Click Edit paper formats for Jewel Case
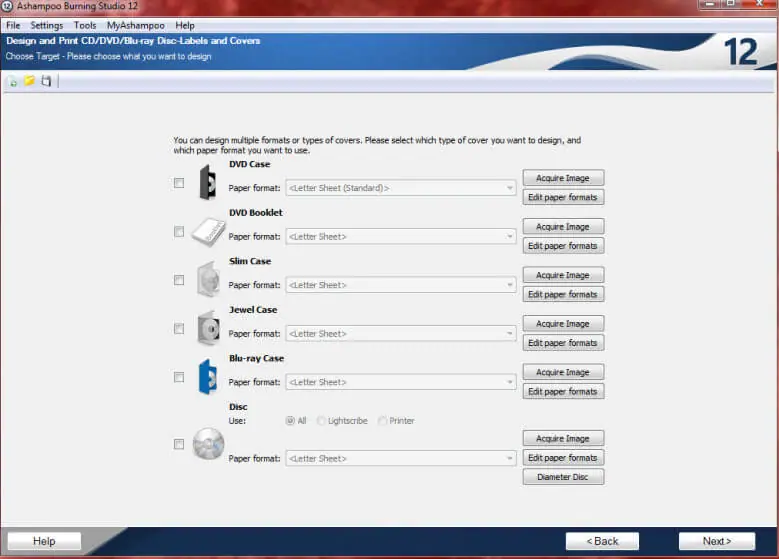 click(x=563, y=343)
